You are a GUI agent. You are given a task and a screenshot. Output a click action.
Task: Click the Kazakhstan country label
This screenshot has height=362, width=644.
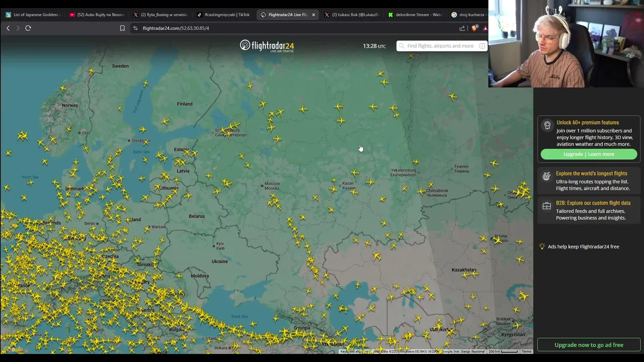click(464, 270)
